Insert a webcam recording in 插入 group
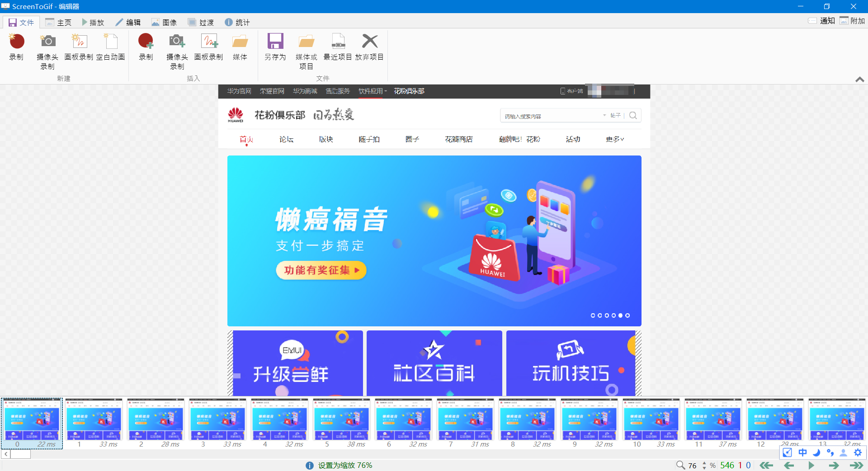This screenshot has height=471, width=868. point(177,51)
